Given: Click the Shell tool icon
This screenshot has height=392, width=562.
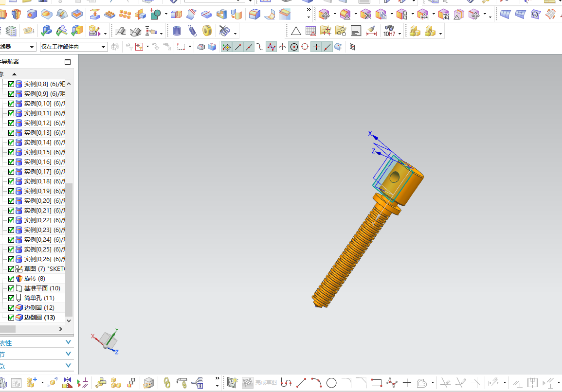Looking at the screenshot, I should click(221, 14).
